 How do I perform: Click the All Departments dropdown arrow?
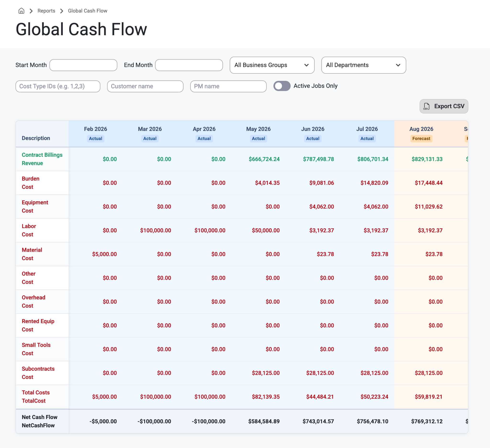[x=398, y=65]
